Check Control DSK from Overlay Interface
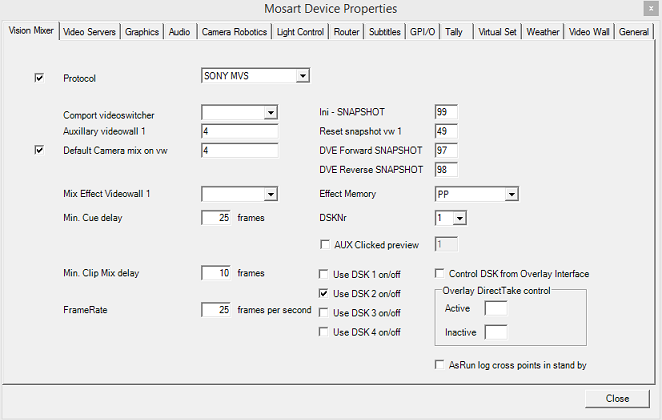 click(x=440, y=274)
